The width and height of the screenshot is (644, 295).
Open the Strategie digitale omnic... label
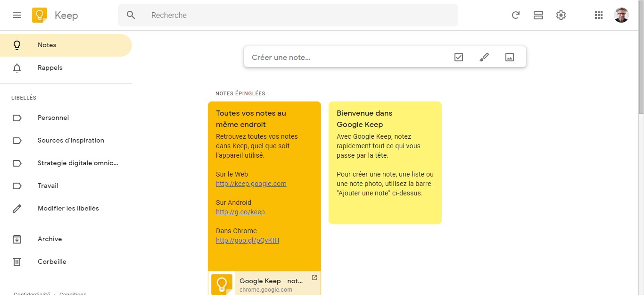(66, 163)
